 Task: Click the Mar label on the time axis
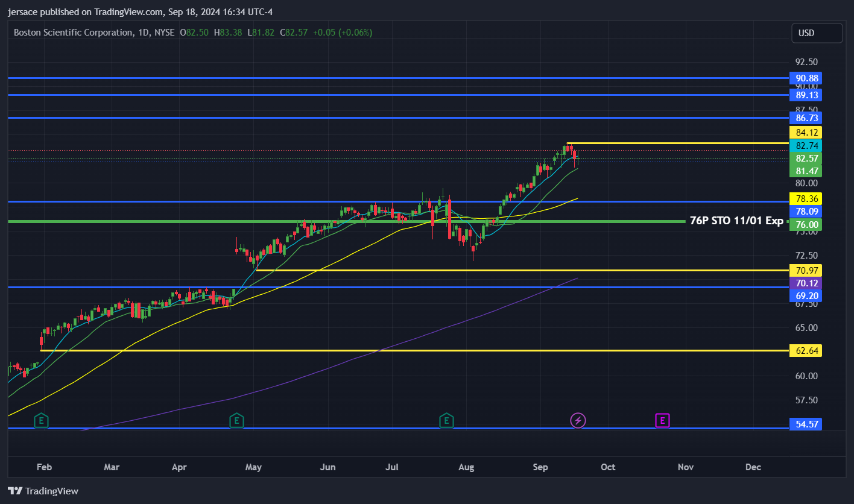coord(112,467)
